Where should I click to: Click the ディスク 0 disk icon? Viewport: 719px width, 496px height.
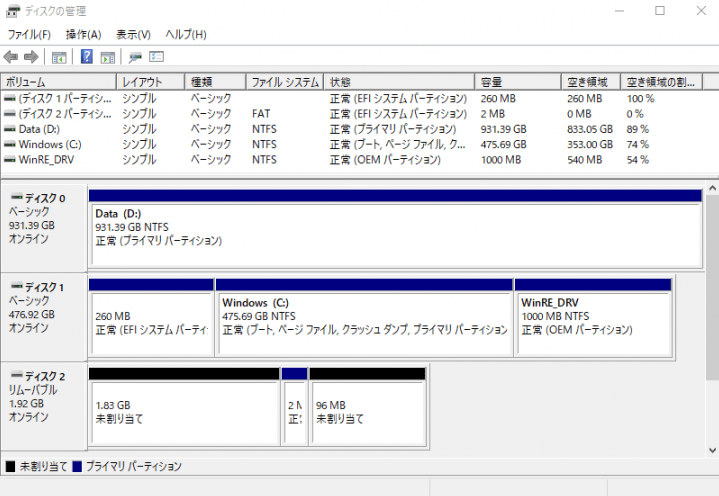(17, 197)
